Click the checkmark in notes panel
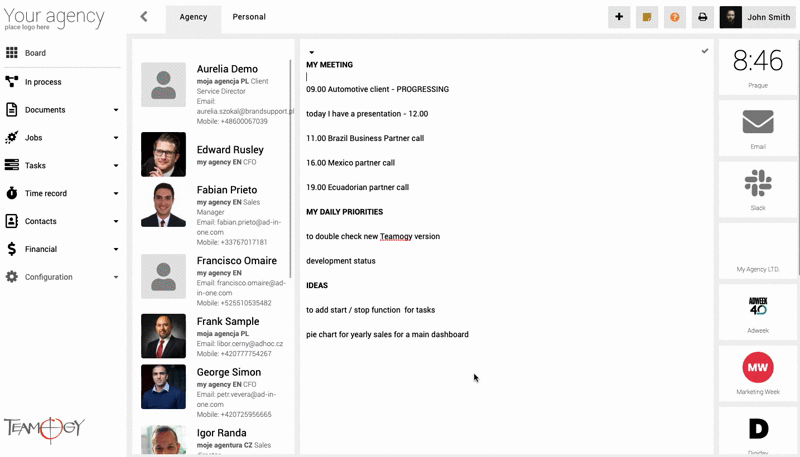Image resolution: width=800 pixels, height=457 pixels. click(705, 51)
